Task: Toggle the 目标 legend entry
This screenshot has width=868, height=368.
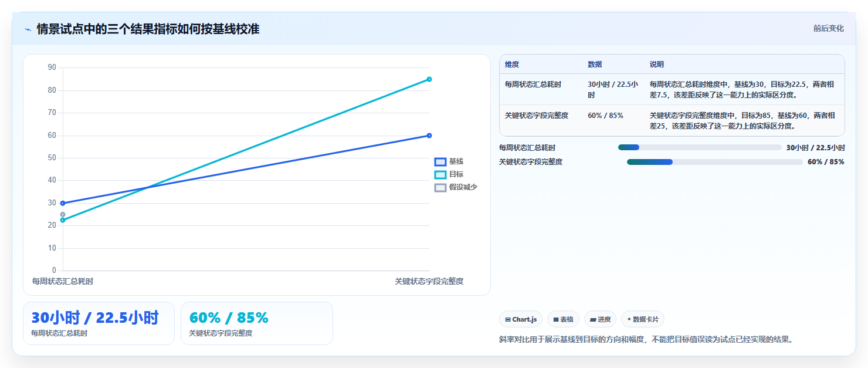Action: coord(449,174)
